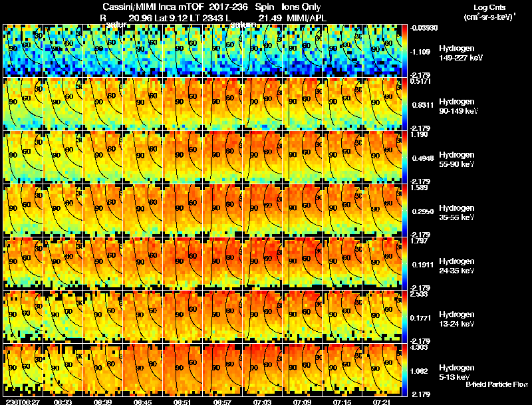
Task: Open the 06:27 panel in the 149-227 keV row
Action: [23, 51]
